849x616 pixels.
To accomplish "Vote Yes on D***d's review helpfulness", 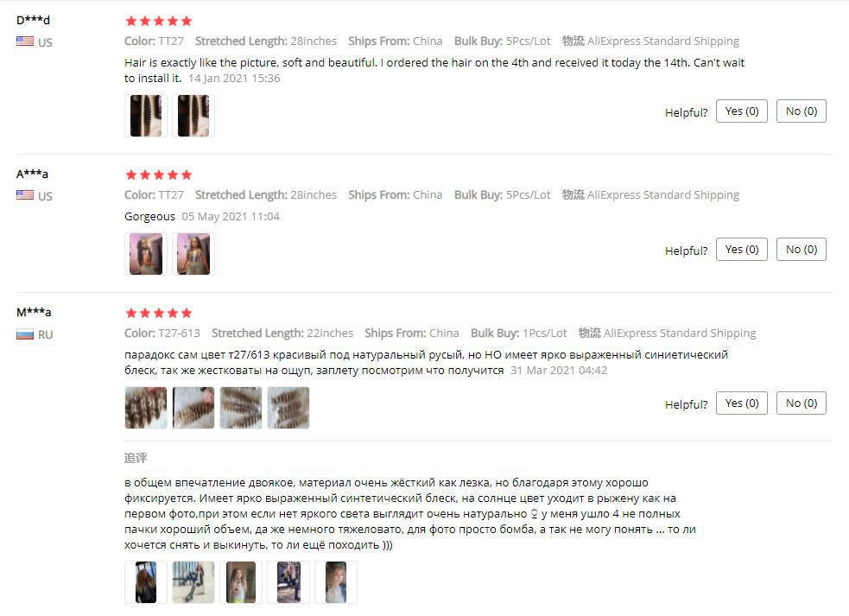I will [741, 111].
